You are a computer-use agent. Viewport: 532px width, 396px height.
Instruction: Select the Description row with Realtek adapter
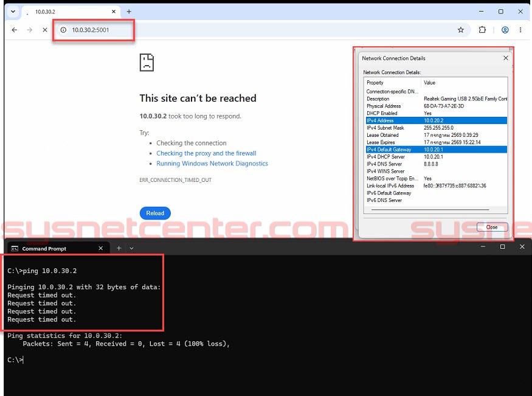[x=437, y=99]
